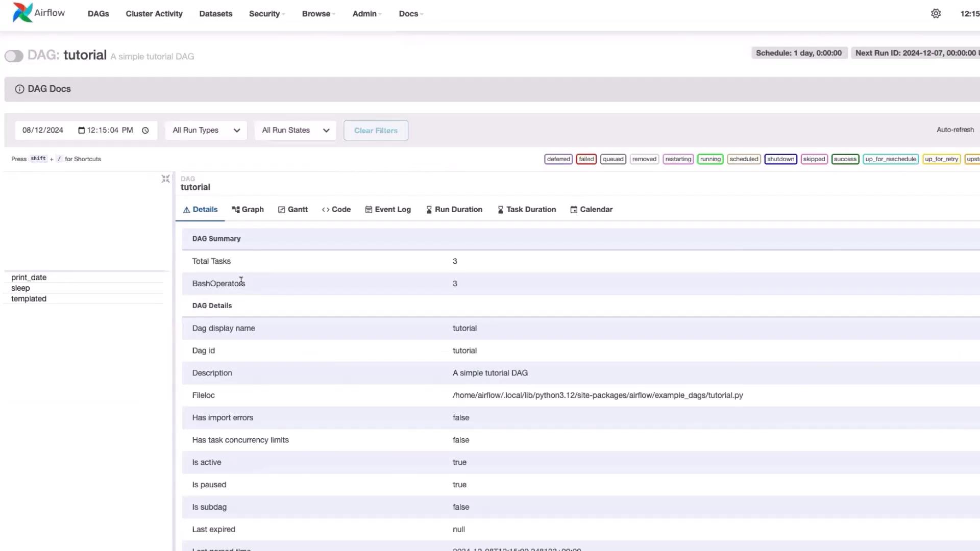The image size is (980, 551).
Task: Click the calendar icon in date field
Action: click(81, 131)
